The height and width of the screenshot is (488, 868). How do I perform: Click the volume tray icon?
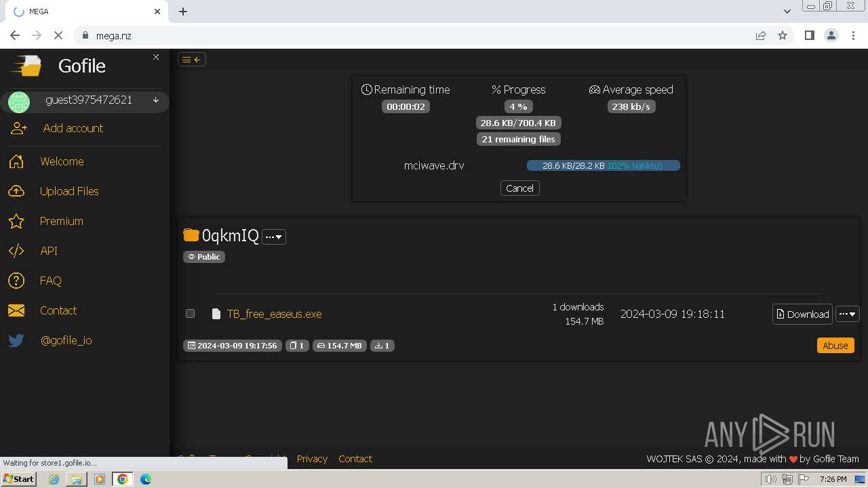click(770, 479)
